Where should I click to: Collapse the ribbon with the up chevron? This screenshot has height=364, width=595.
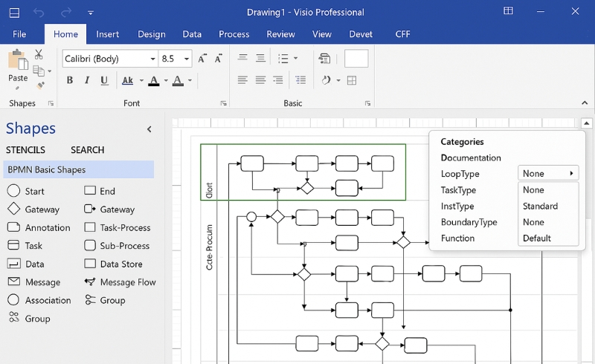pyautogui.click(x=585, y=103)
